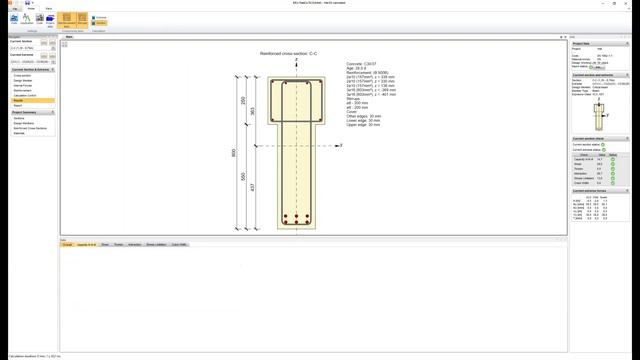Collapse the Current Section & Extreme group
The height and width of the screenshot is (360, 640).
[53, 70]
